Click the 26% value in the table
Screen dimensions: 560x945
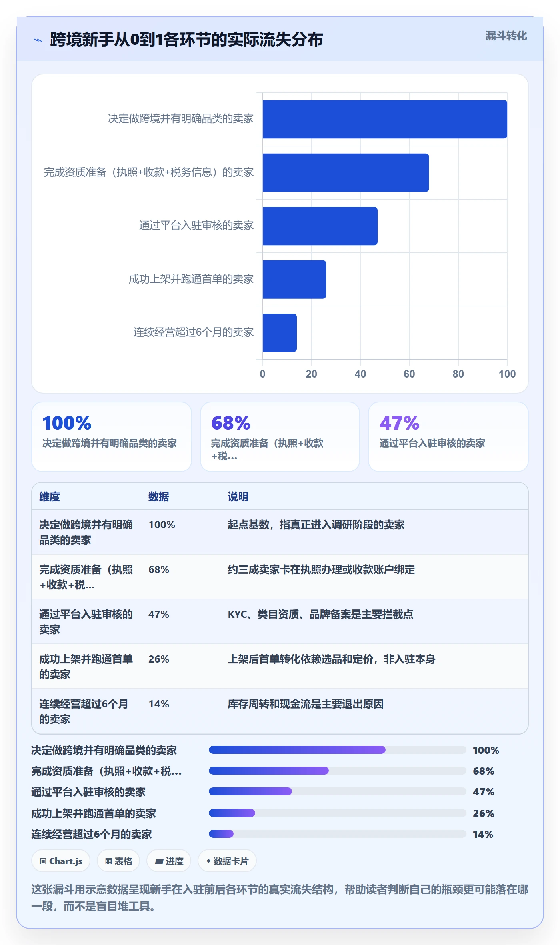[x=159, y=659]
